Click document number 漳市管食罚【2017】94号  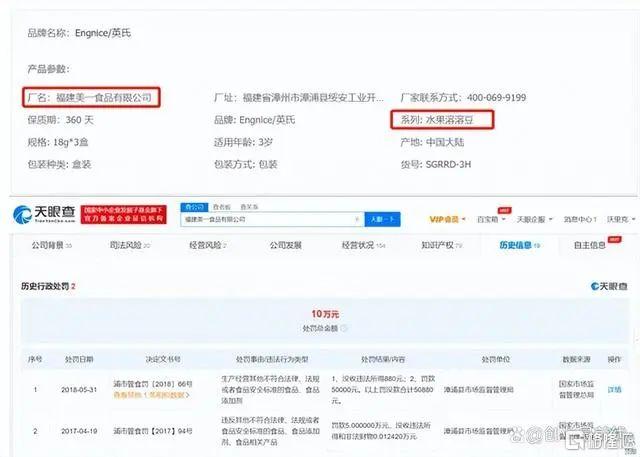(x=153, y=431)
